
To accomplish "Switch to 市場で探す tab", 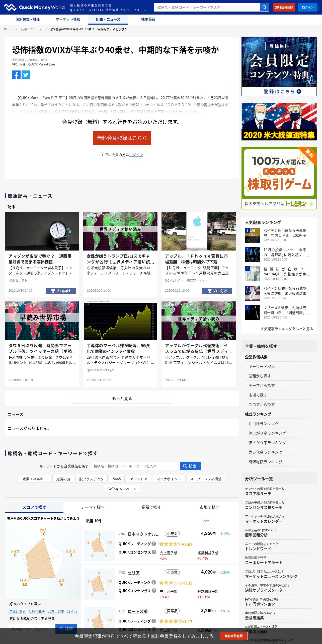I will tap(209, 507).
